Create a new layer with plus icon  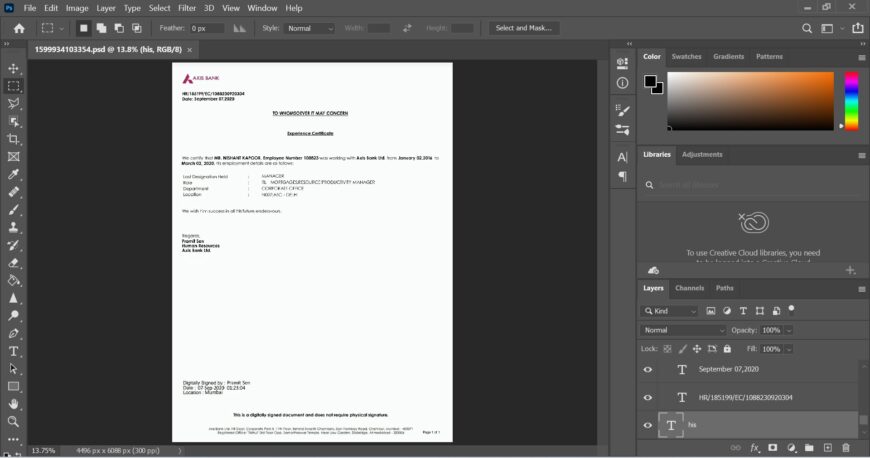[x=827, y=447]
